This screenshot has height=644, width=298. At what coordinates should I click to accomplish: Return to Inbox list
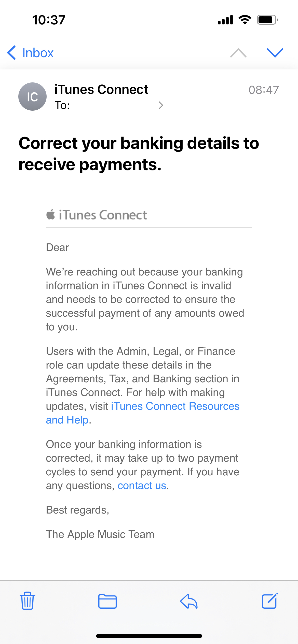(x=38, y=53)
